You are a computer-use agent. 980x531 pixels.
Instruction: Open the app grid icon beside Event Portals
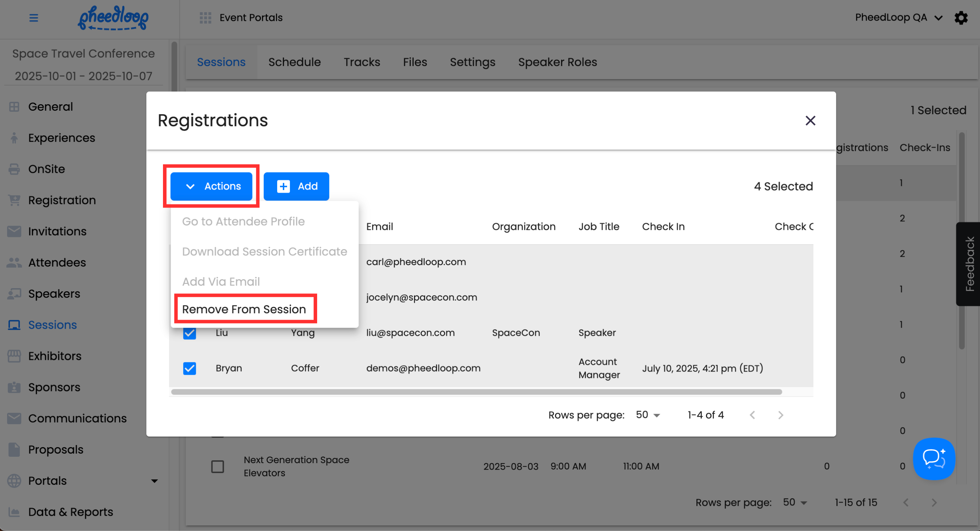pyautogui.click(x=205, y=17)
